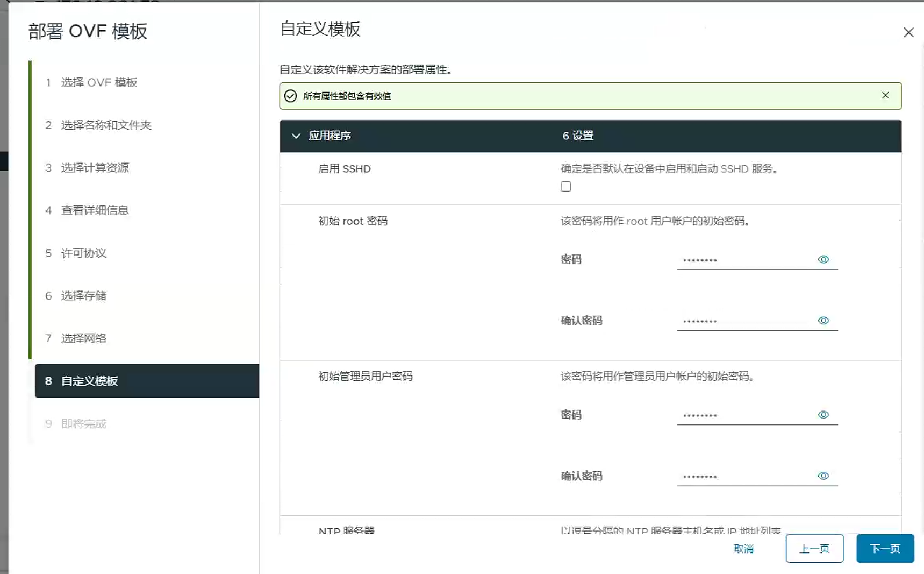The image size is (924, 574).
Task: Enable the SSHD service checkbox
Action: [565, 187]
